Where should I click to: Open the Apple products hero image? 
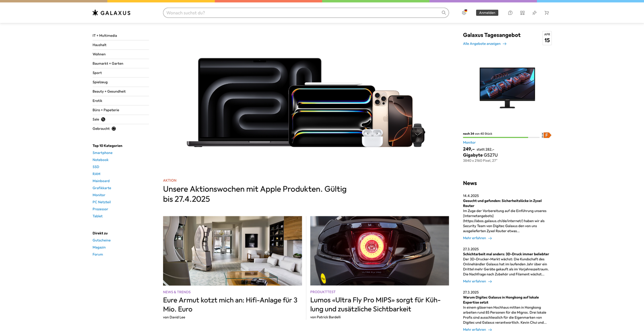point(306,103)
